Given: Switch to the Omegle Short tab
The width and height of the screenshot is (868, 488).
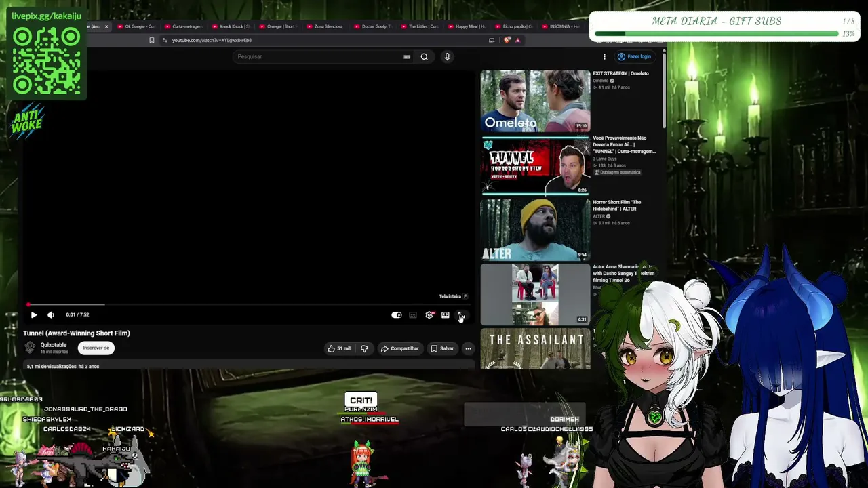Looking at the screenshot, I should pos(278,26).
